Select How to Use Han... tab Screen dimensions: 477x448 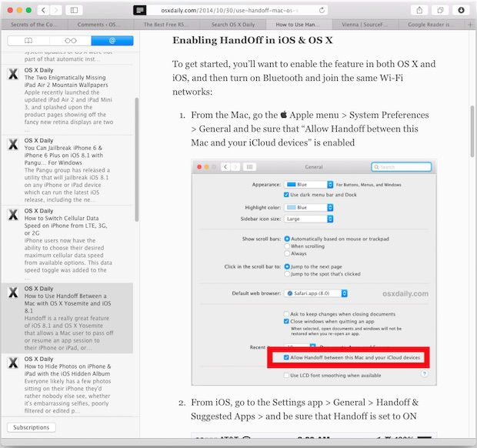[299, 25]
